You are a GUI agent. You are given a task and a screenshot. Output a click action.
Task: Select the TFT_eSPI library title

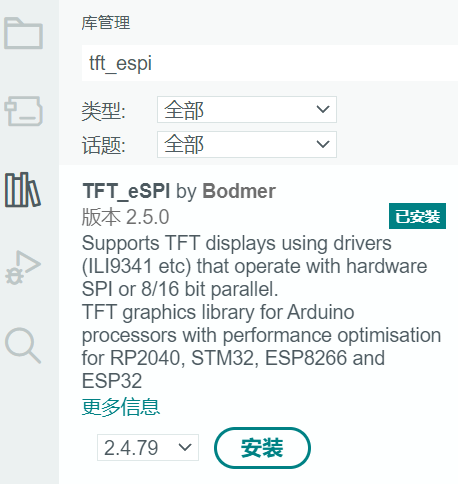(x=126, y=191)
